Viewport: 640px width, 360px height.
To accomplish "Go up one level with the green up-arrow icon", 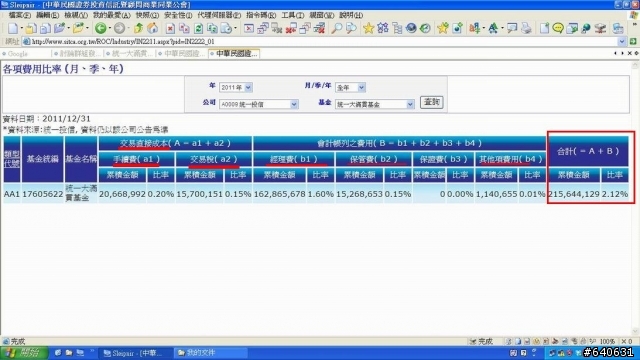I will coord(138,28).
